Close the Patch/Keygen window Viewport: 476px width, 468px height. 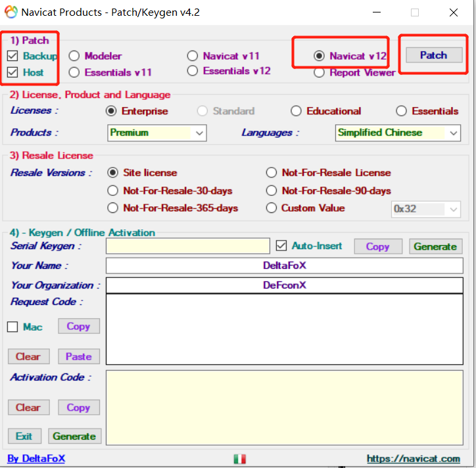tap(454, 12)
